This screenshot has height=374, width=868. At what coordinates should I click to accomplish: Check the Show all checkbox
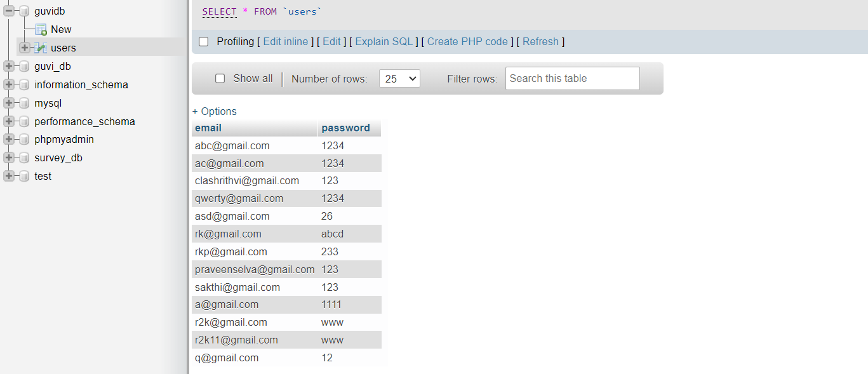coord(220,78)
